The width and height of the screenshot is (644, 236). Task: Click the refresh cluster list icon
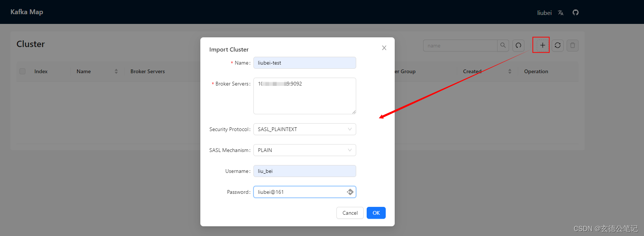pyautogui.click(x=558, y=46)
